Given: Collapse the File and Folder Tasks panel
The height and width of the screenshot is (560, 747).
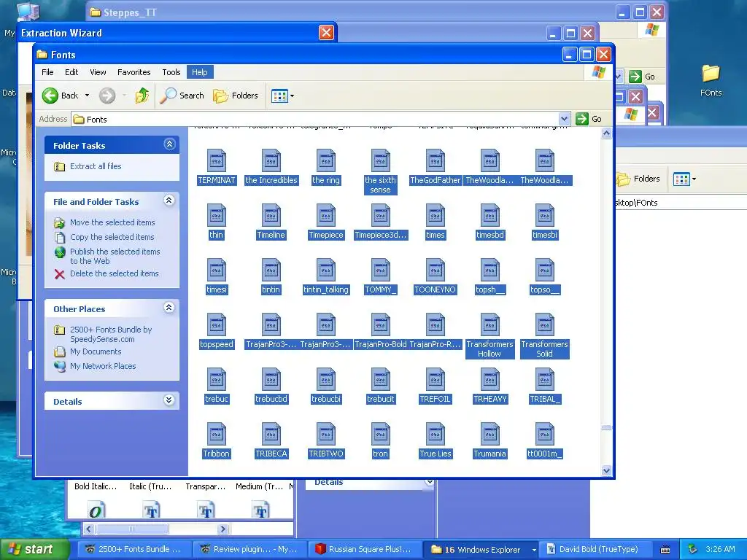Looking at the screenshot, I should point(169,201).
